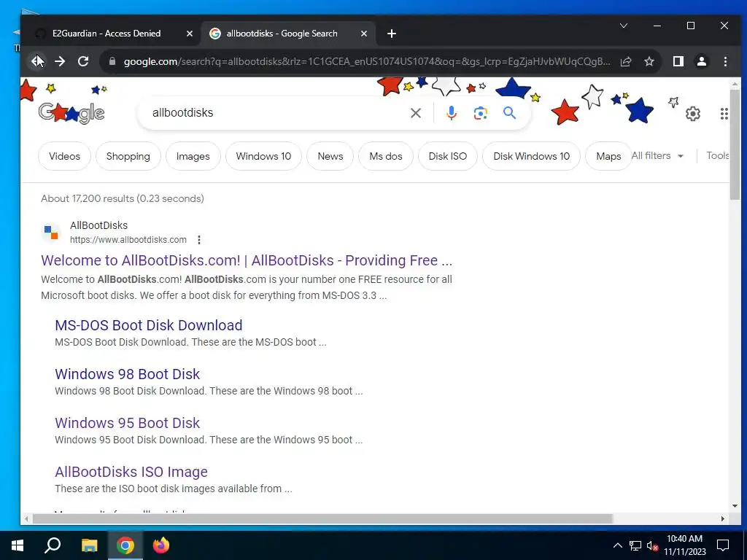
Task: Close the E2Guardian - Access Denied tab
Action: (x=189, y=34)
